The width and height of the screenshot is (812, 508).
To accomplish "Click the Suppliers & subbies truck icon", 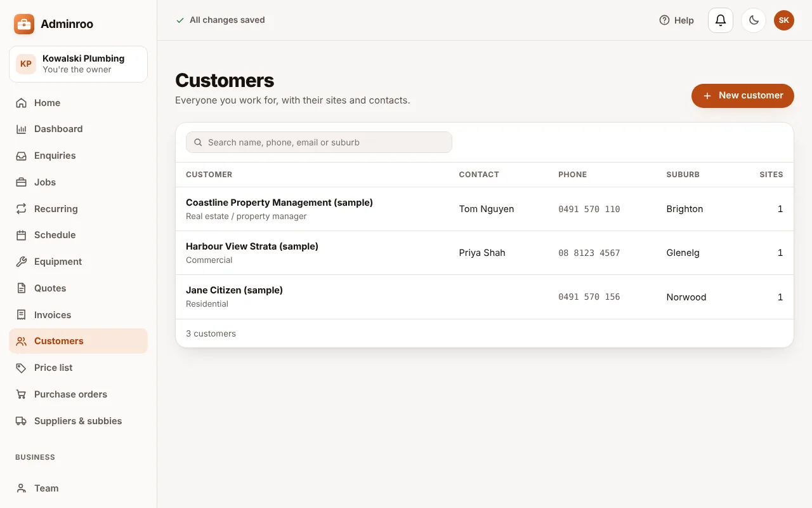I will (x=22, y=421).
